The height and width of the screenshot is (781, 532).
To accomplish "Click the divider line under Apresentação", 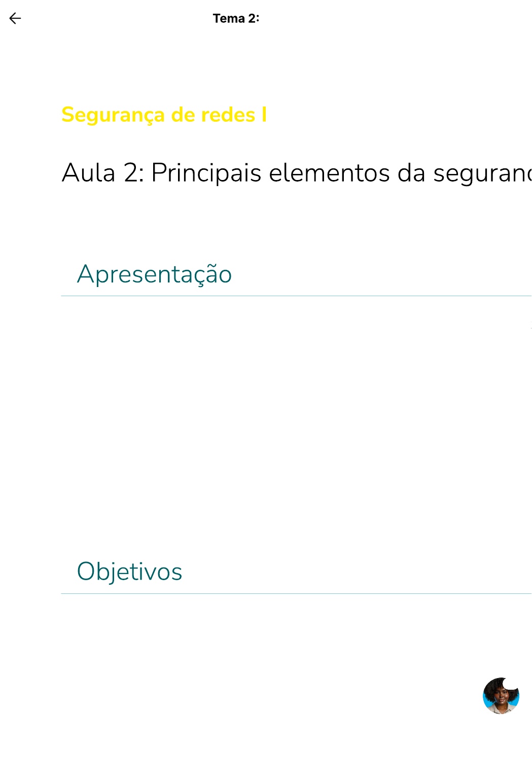I will pyautogui.click(x=296, y=296).
